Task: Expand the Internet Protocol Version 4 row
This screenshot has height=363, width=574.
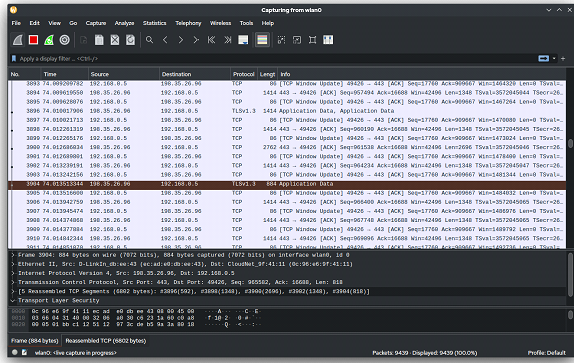Action: [13, 273]
